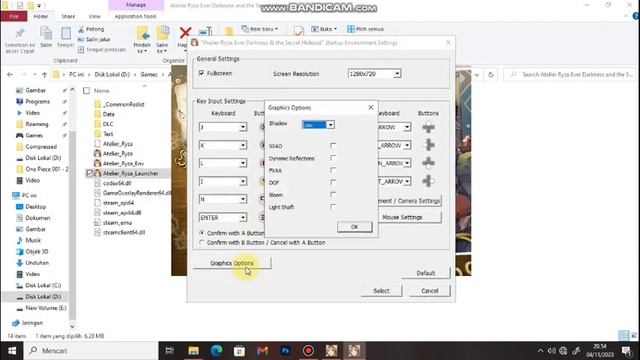Click the Select button
This screenshot has width=640, height=360.
[381, 291]
